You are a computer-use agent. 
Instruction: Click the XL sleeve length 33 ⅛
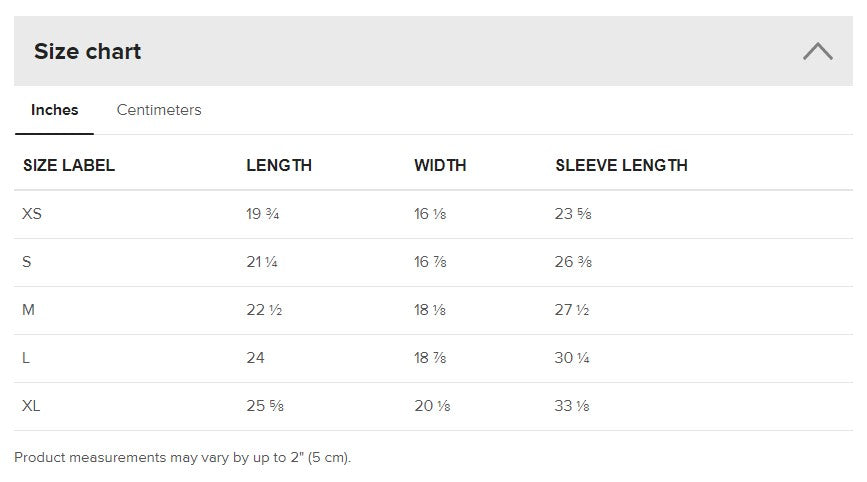pos(573,406)
